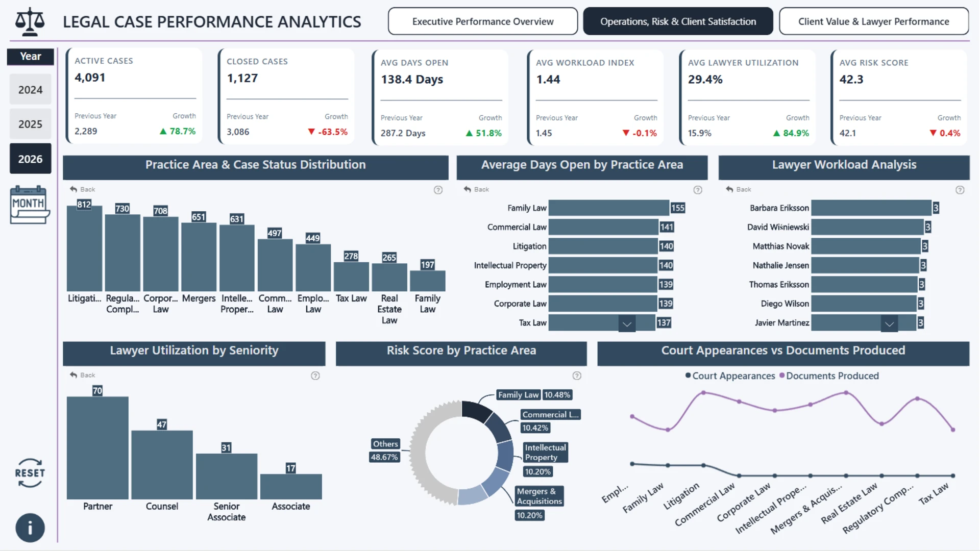Click the Regulatory Compliance bar labeled 730
Viewport: 980px width, 551px height.
pyautogui.click(x=122, y=253)
